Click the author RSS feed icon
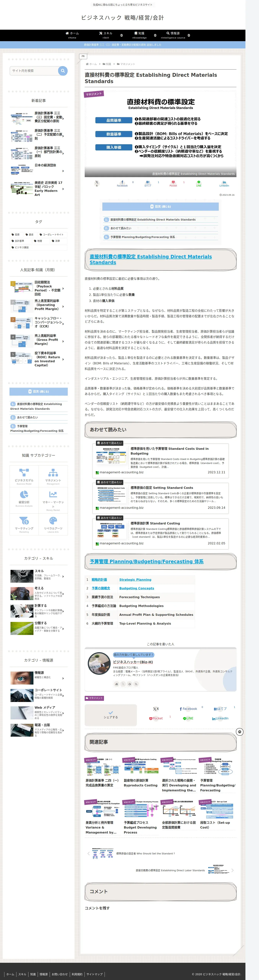 tap(136, 684)
